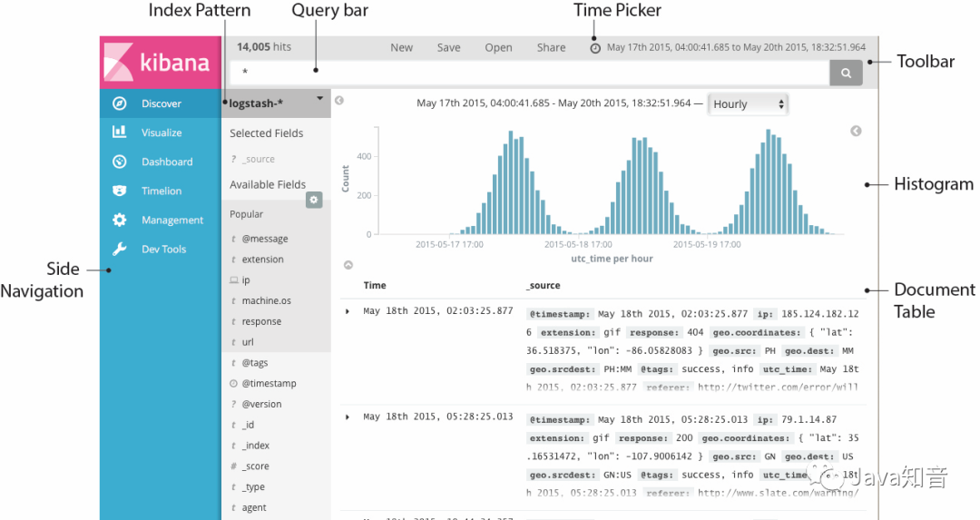Expand the 02:03:25.877 document row
The image size is (980, 520).
pyautogui.click(x=348, y=311)
